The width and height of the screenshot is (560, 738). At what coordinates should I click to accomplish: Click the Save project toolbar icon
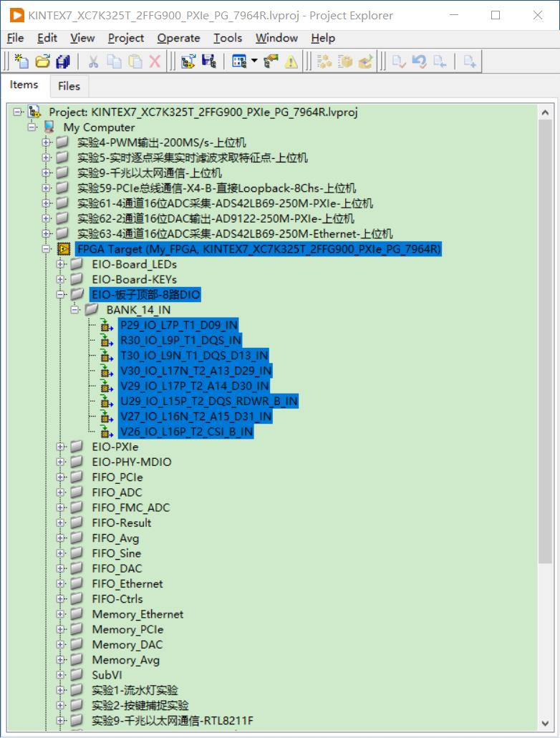pos(208,61)
